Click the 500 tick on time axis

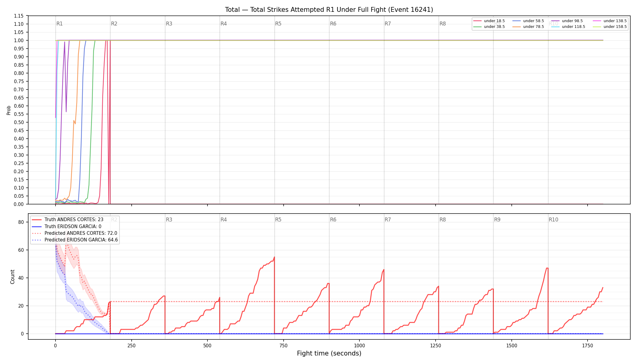click(207, 345)
